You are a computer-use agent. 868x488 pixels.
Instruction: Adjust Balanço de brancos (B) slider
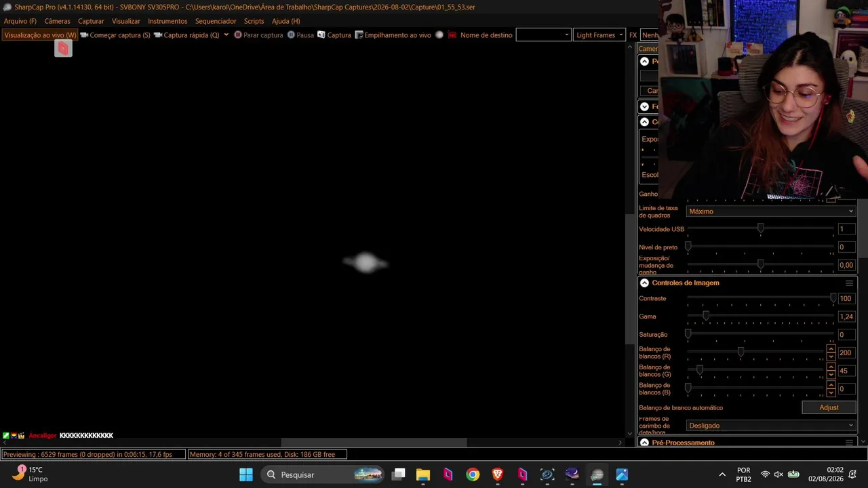(755, 388)
